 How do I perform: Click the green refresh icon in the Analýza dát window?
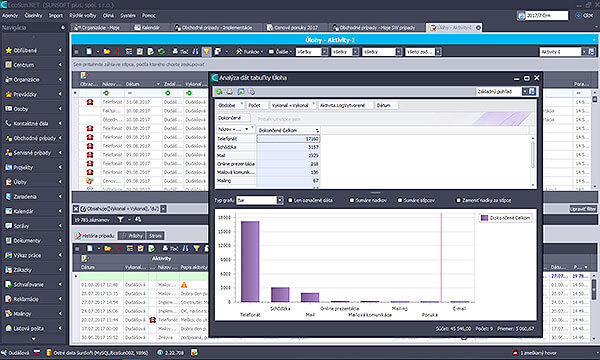[x=219, y=91]
